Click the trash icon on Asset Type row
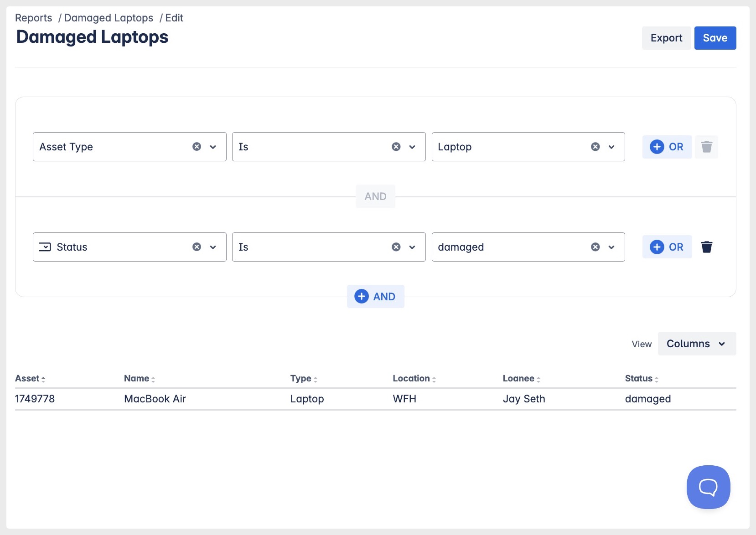The height and width of the screenshot is (535, 756). click(706, 147)
